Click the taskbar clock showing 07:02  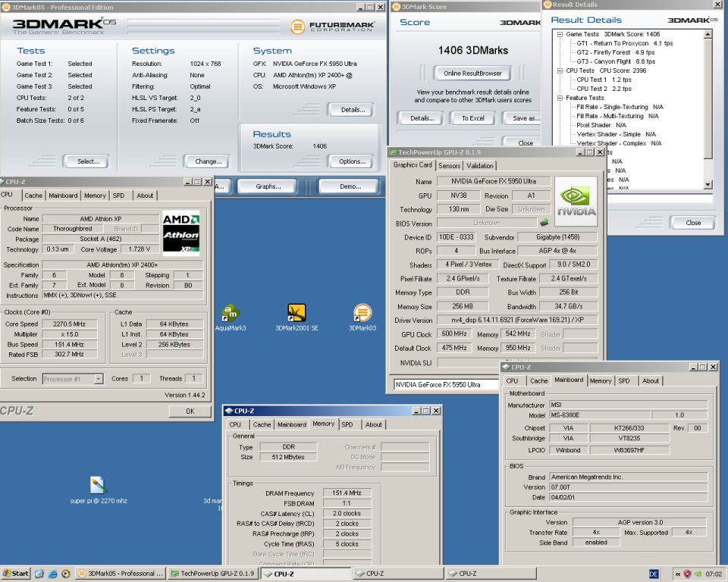click(x=714, y=574)
